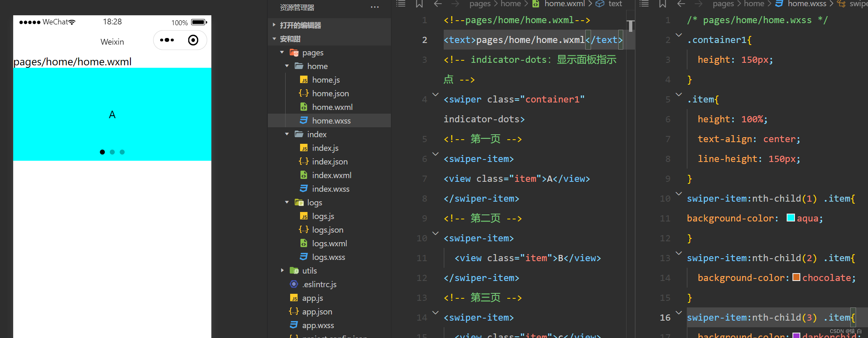868x338 pixels.
Task: Fold the .container1 rule at line 2
Action: tap(679, 35)
